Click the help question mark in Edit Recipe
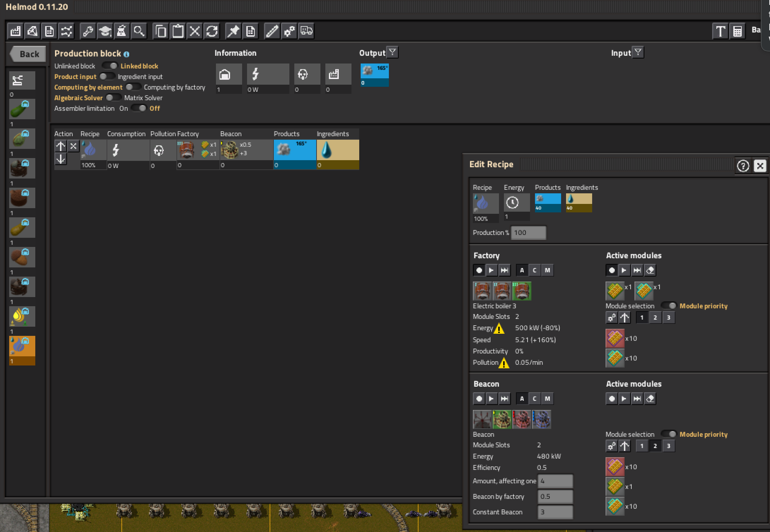The image size is (770, 532). pyautogui.click(x=743, y=166)
